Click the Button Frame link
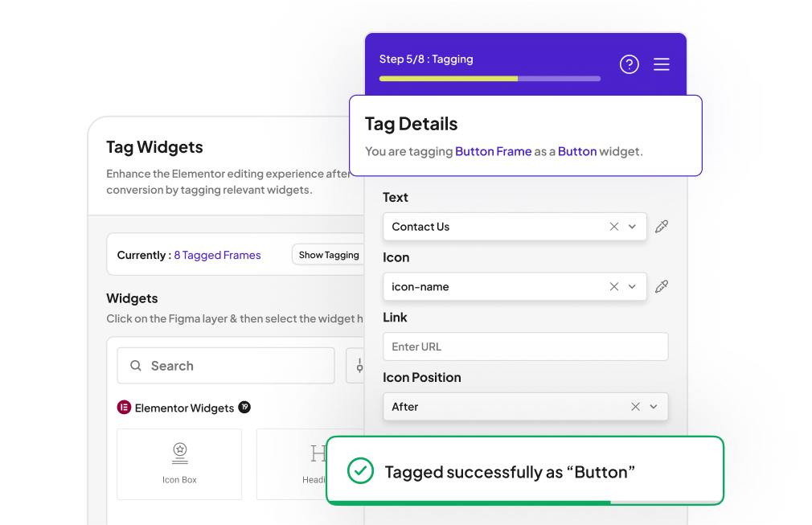Viewport: 812px width, 525px height. [494, 151]
